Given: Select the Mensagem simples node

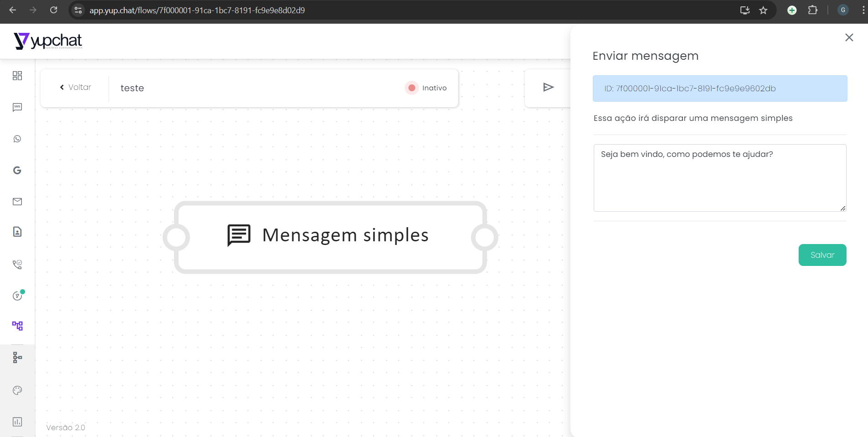Looking at the screenshot, I should pyautogui.click(x=330, y=237).
